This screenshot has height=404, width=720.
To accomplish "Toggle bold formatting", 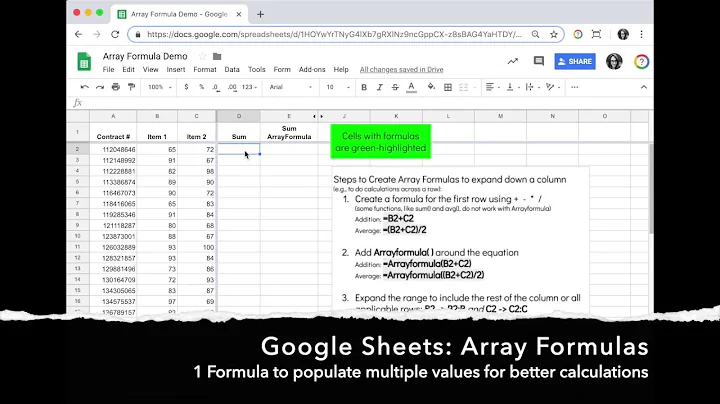I will click(x=364, y=87).
